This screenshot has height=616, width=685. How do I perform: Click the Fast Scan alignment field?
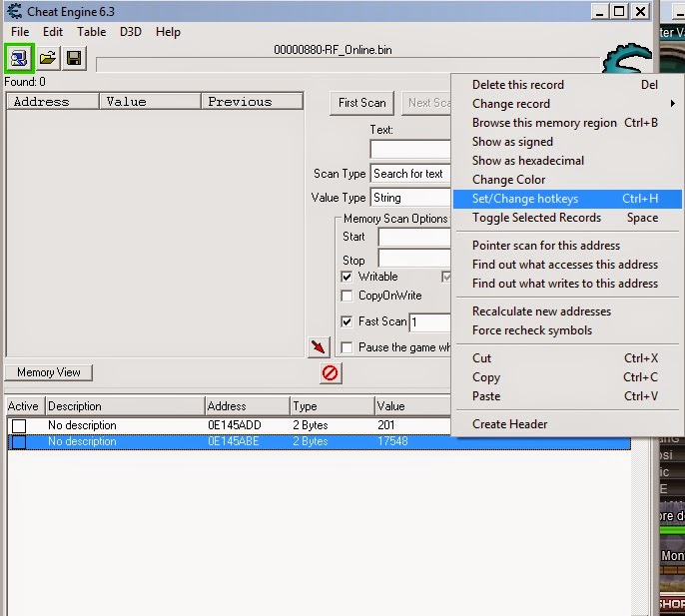[429, 322]
